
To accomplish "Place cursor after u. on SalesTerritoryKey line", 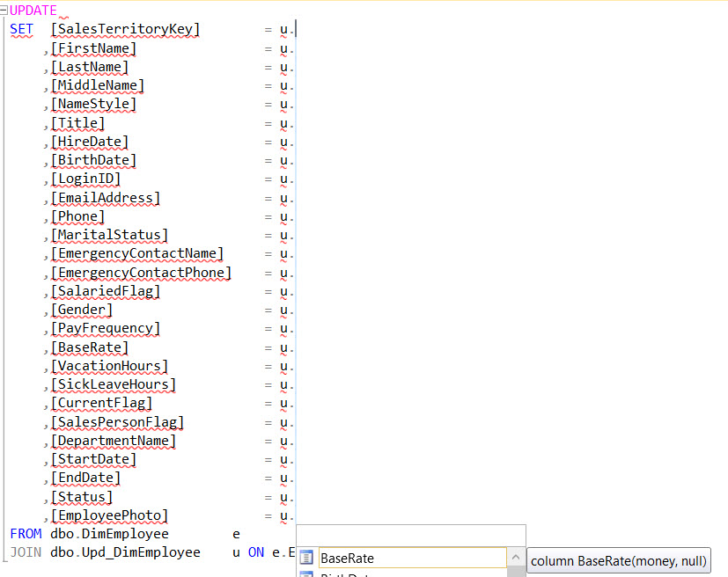I will click(295, 29).
